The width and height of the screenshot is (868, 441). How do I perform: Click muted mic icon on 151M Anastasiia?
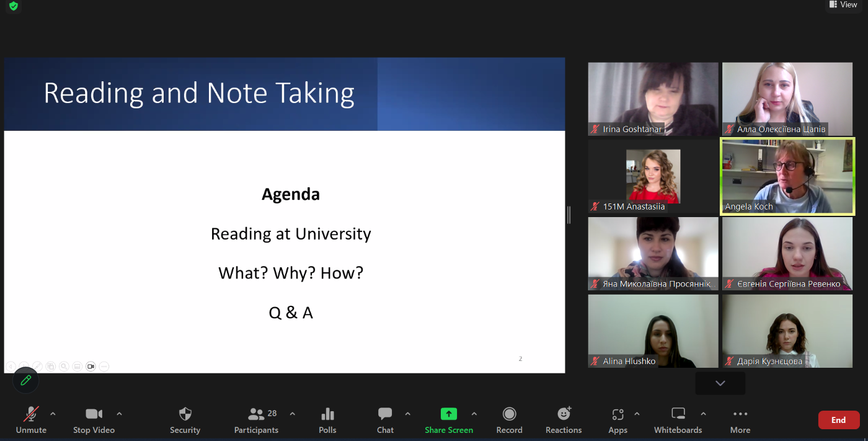click(595, 207)
